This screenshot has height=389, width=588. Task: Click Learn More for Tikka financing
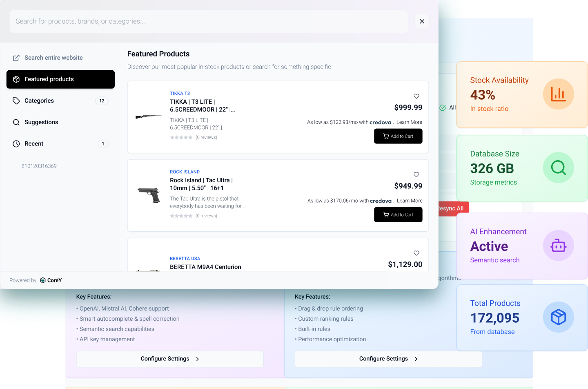pyautogui.click(x=409, y=122)
